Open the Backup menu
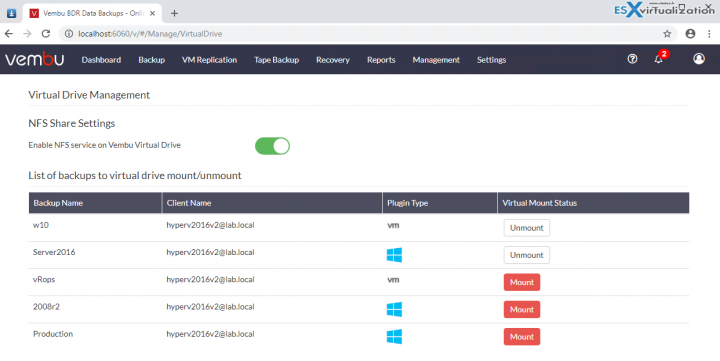The width and height of the screenshot is (720, 361). pos(152,60)
